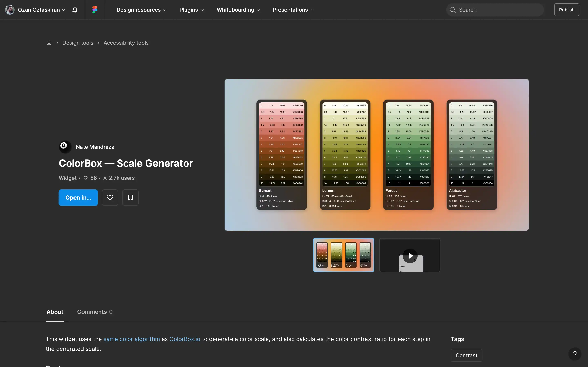Like the widget with the heart icon
This screenshot has width=588, height=367.
[x=110, y=197]
